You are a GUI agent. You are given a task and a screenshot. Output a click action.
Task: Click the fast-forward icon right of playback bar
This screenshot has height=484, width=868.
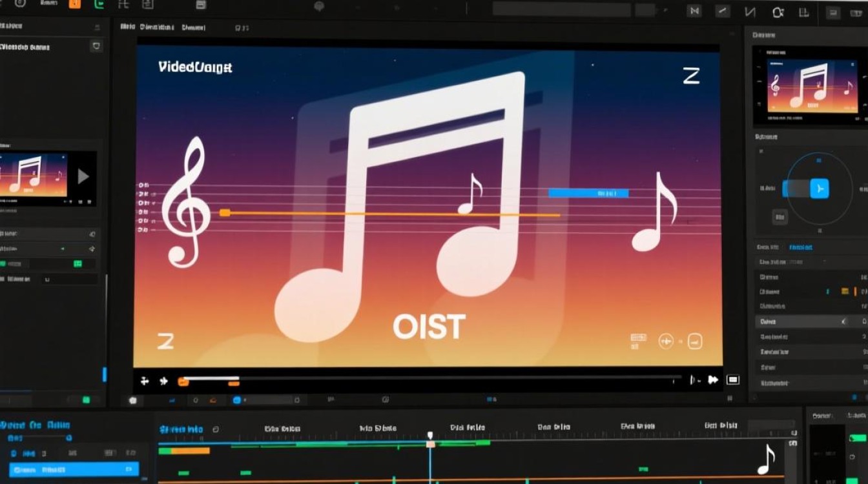click(713, 380)
